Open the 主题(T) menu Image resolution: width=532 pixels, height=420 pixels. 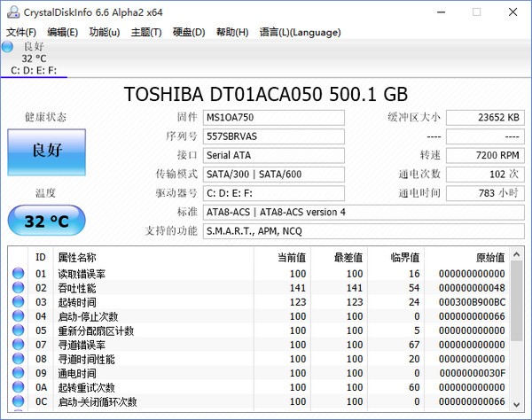(145, 32)
